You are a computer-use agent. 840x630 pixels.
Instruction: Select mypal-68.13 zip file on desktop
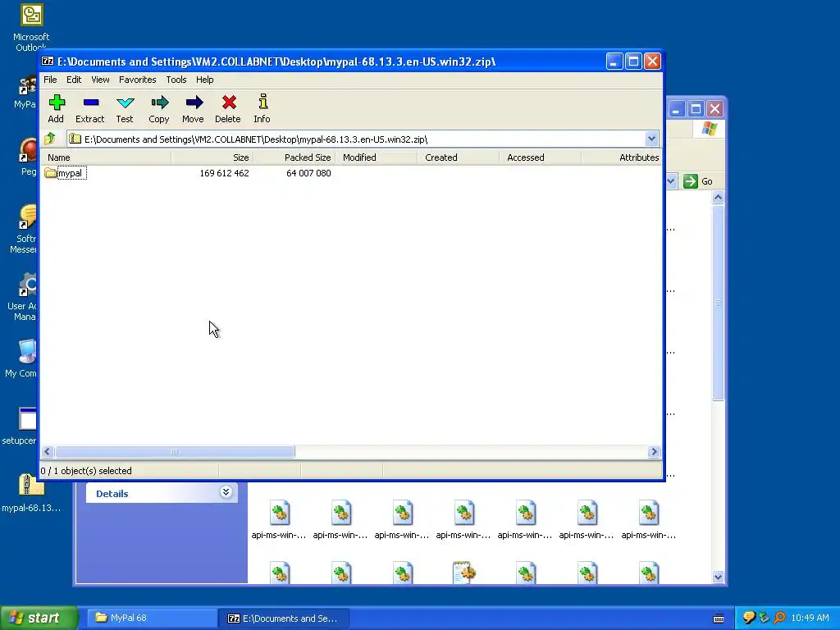(x=31, y=493)
